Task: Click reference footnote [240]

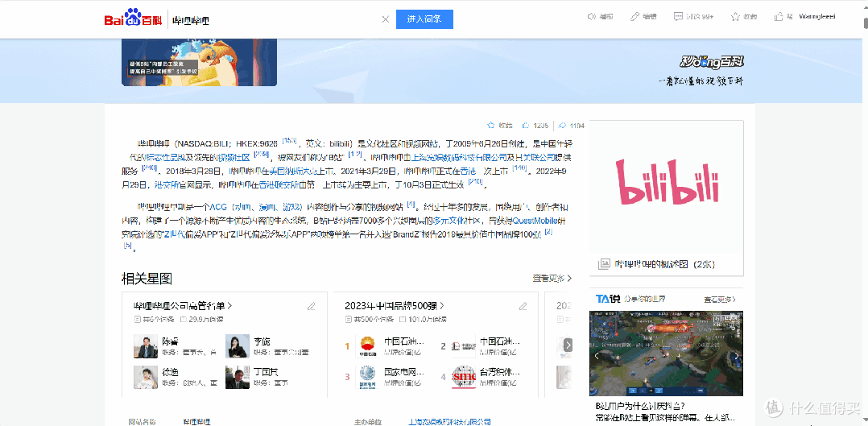Action: [150, 168]
